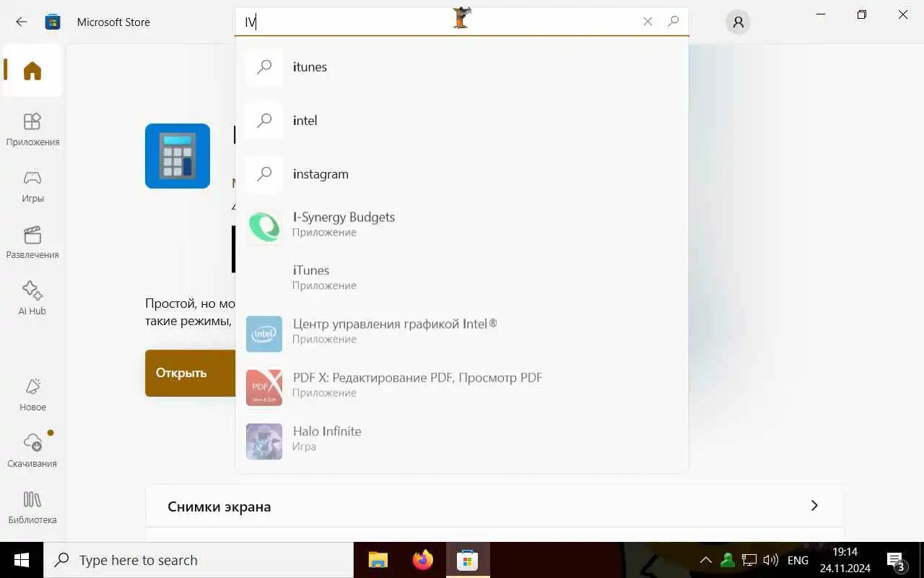Screen dimensions: 924x578
Task: Click the magnifier icon beside intel
Action: click(x=264, y=121)
